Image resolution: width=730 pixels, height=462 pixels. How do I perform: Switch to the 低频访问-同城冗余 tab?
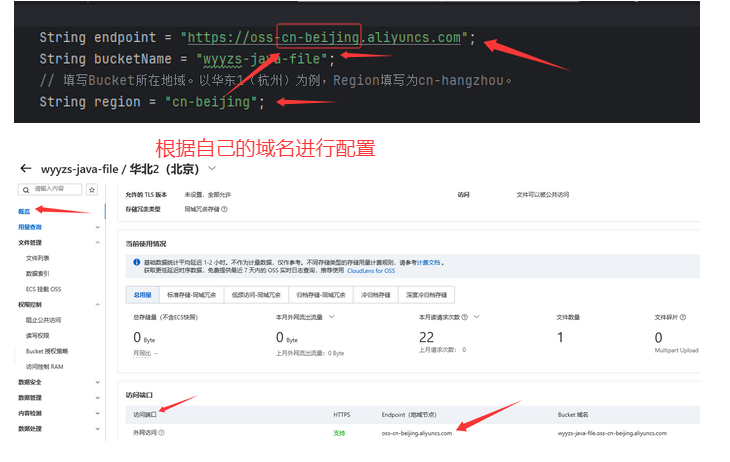[257, 295]
